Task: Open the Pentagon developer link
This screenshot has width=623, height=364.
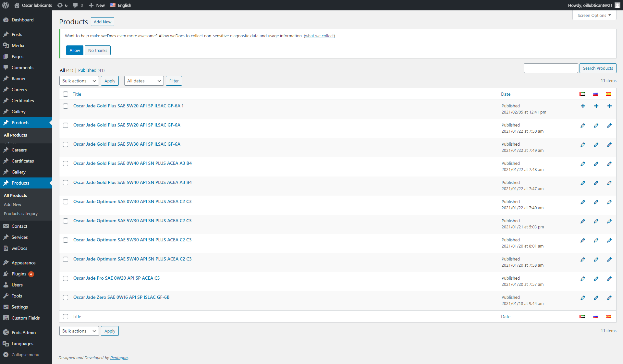Action: click(119, 358)
